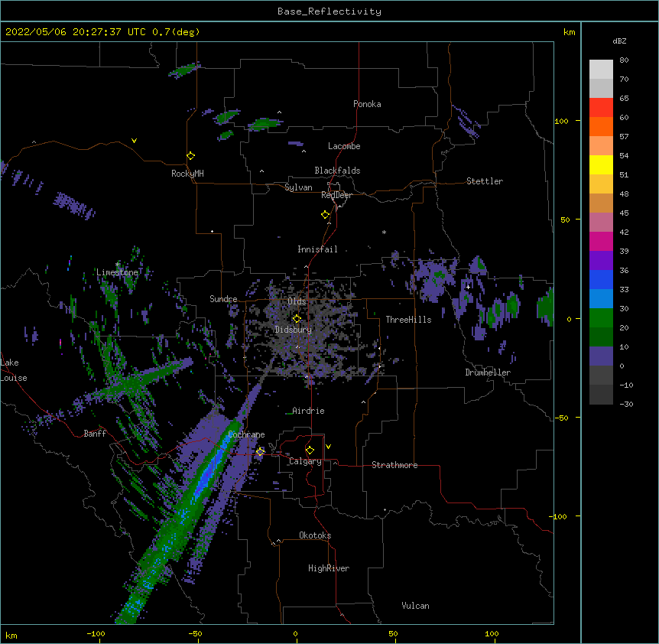This screenshot has height=644, width=659.
Task: Click the 50 tick on right axis
Action: [x=565, y=220]
